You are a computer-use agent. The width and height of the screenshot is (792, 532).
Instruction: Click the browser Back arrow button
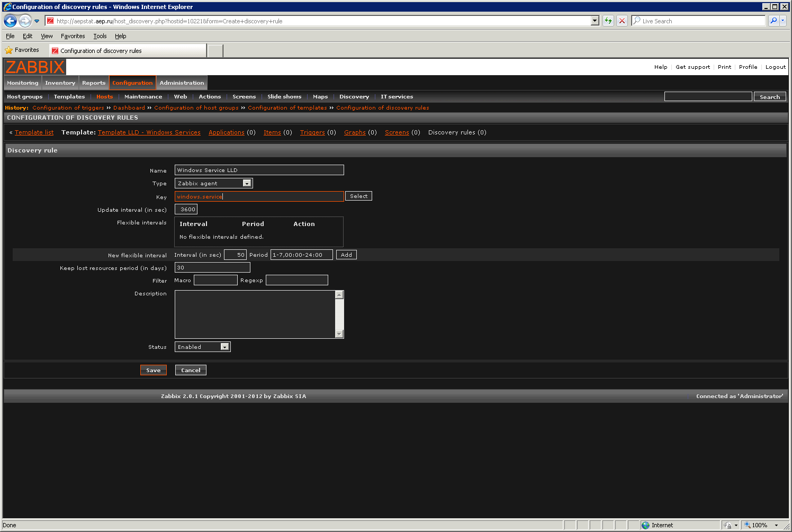(x=11, y=21)
